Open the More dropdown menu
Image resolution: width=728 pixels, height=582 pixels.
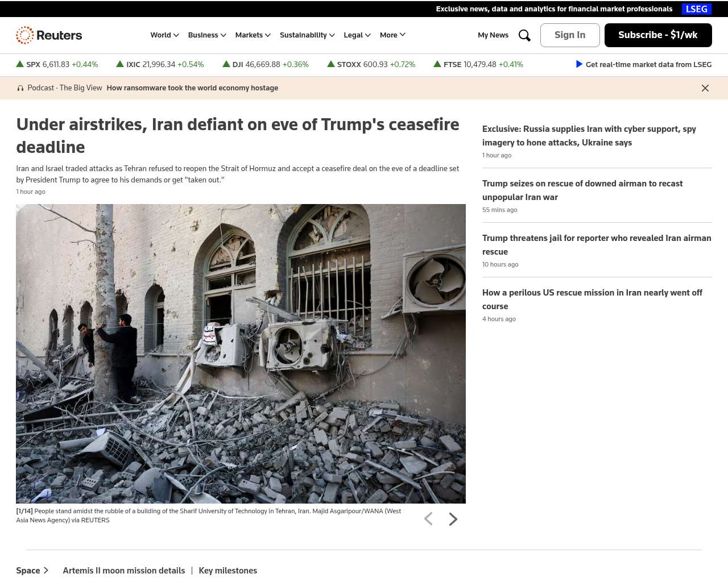coord(392,35)
